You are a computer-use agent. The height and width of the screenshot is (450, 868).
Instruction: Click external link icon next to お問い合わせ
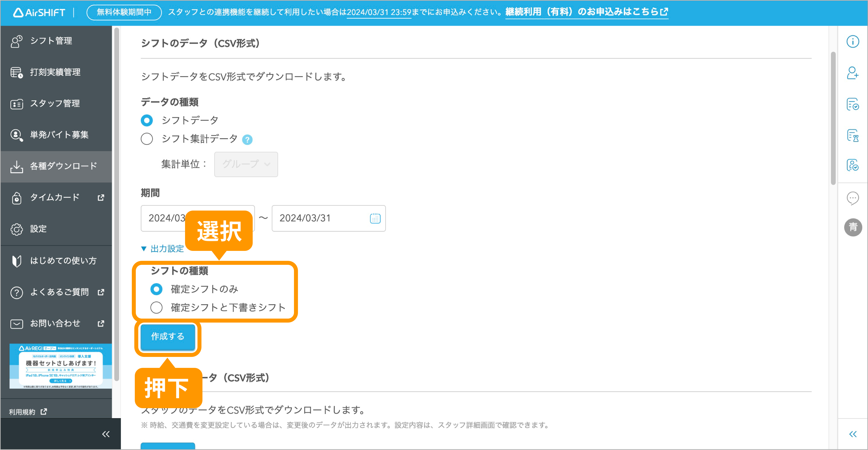pyautogui.click(x=101, y=324)
